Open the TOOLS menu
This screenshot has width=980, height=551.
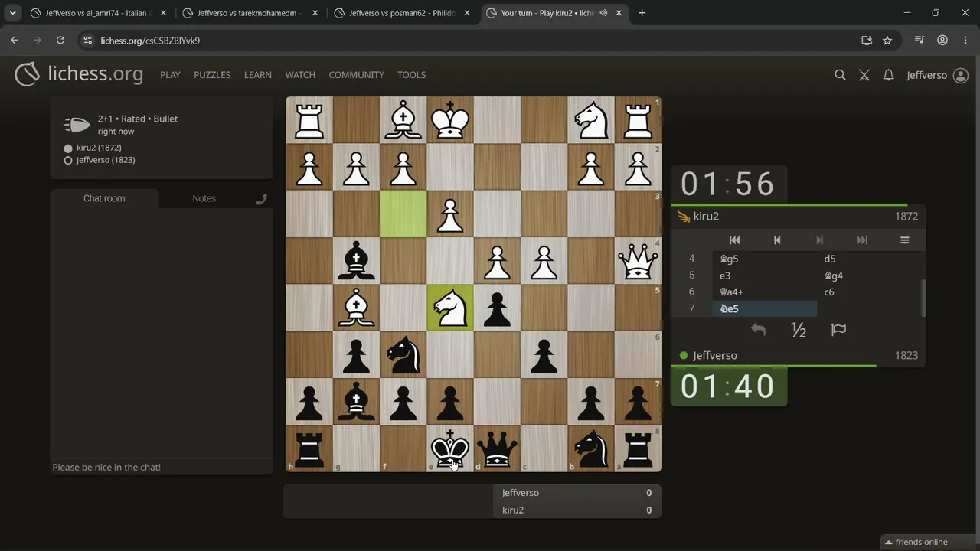click(x=411, y=75)
